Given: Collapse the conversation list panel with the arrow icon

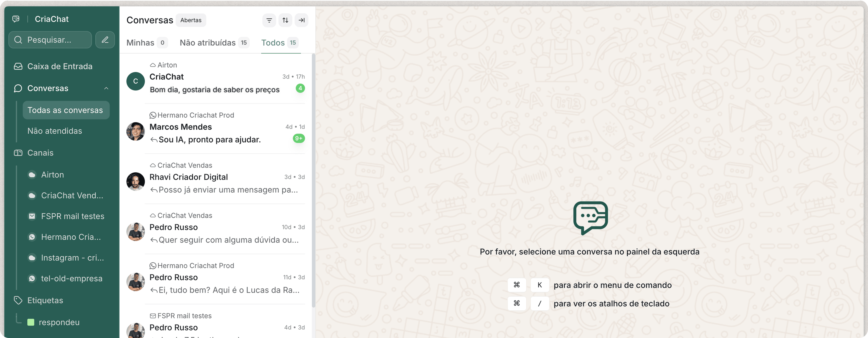Looking at the screenshot, I should (301, 20).
